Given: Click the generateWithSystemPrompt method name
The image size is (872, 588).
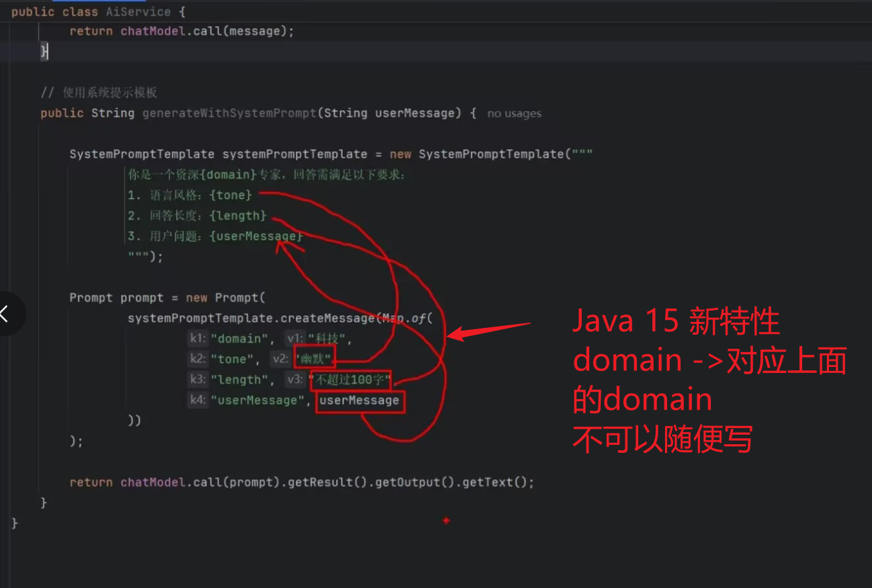Looking at the screenshot, I should (x=229, y=113).
